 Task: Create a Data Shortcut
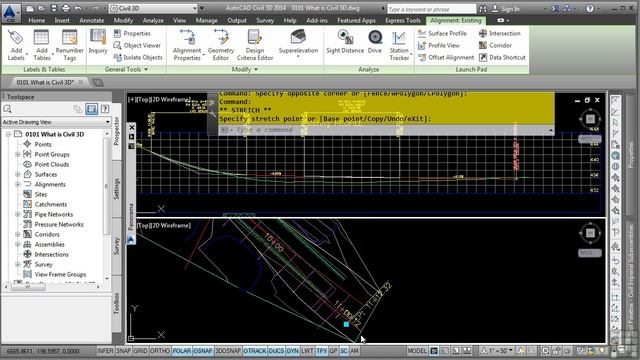pos(502,58)
